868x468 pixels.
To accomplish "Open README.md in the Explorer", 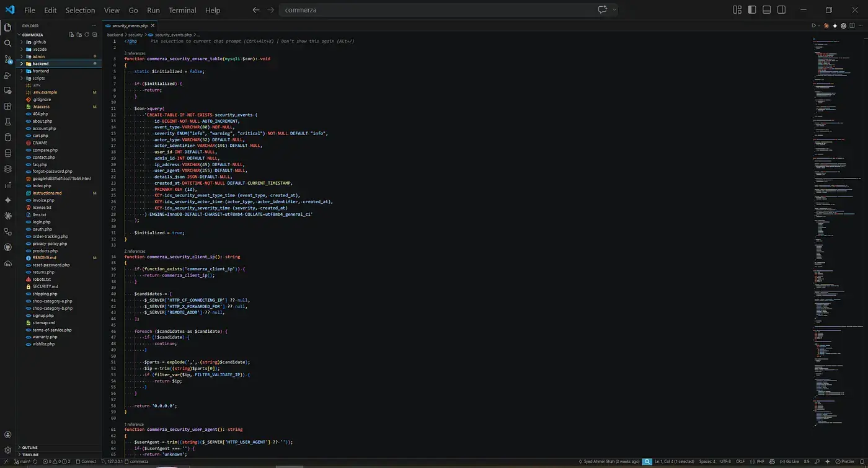I will [x=44, y=257].
